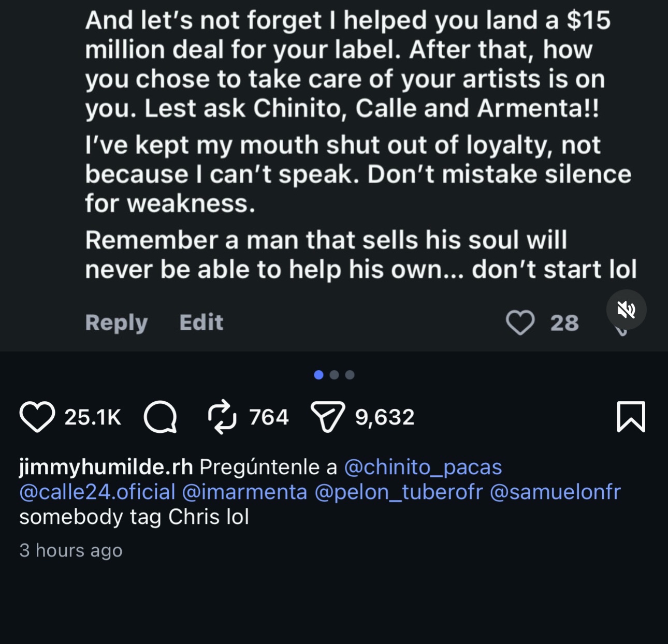668x644 pixels.
Task: Tap Edit under the comment
Action: pos(201,322)
